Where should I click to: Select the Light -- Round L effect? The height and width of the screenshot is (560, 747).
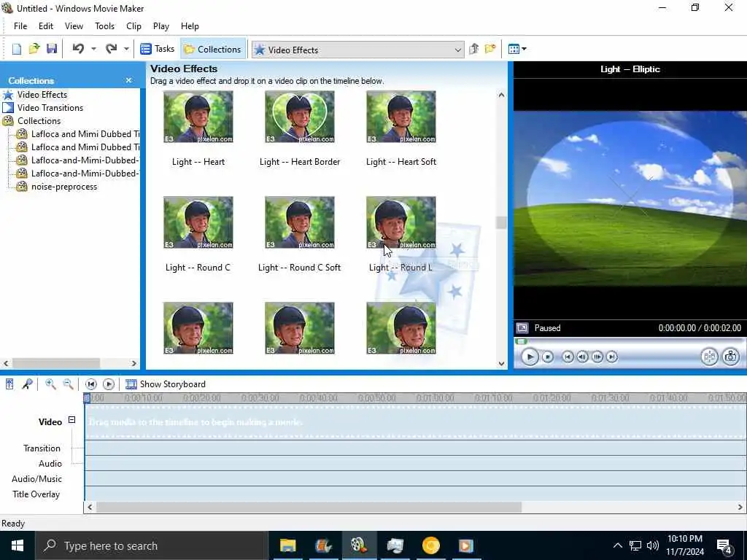[401, 222]
